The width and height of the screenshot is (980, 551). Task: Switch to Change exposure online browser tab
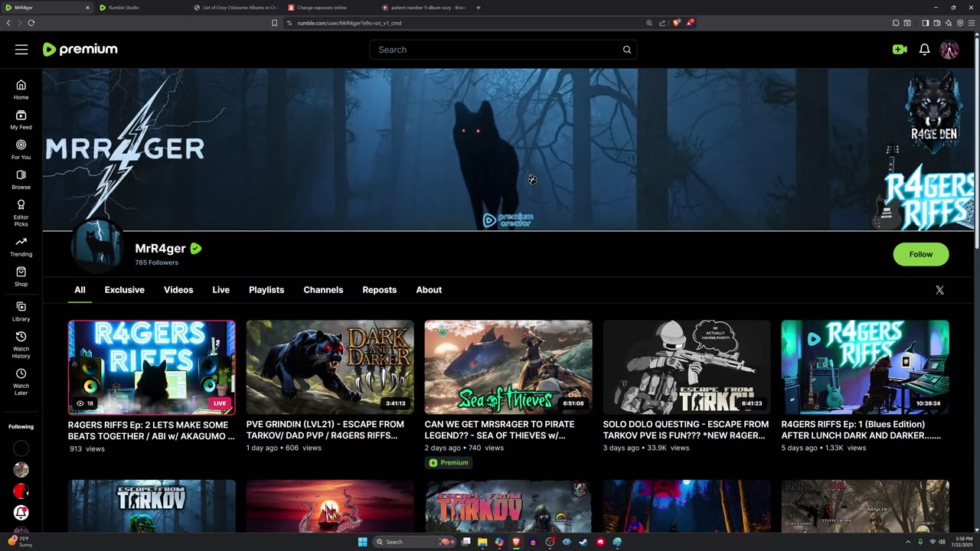328,8
